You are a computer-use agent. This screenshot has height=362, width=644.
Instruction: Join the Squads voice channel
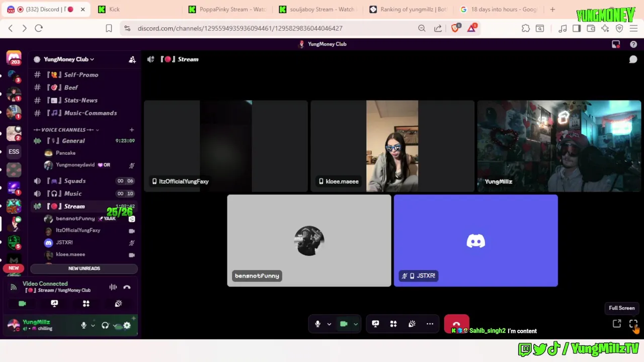tap(84, 181)
